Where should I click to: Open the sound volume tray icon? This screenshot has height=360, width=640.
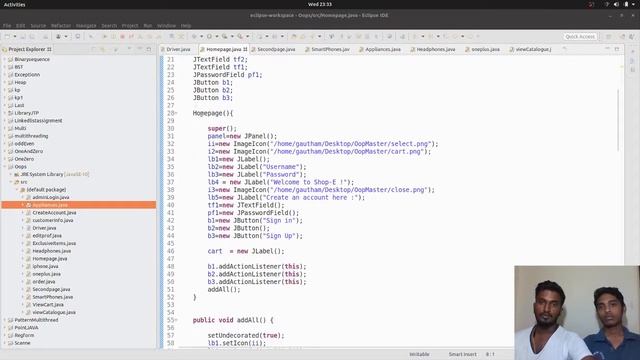[616, 4]
